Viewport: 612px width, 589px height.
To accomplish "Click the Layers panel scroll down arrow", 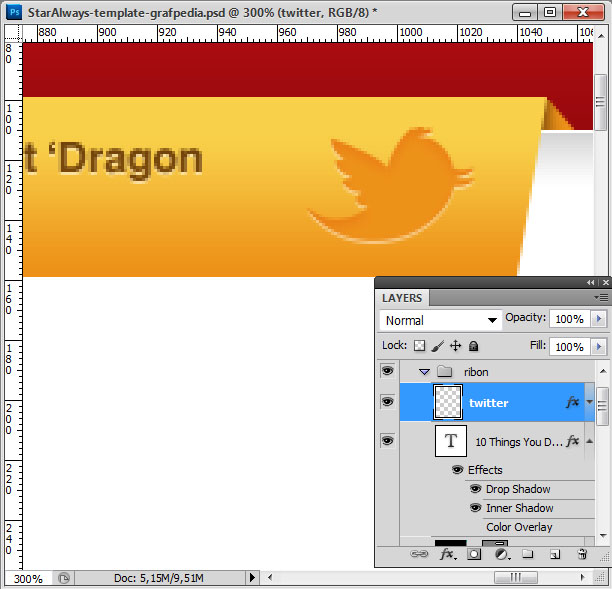I will click(x=603, y=536).
